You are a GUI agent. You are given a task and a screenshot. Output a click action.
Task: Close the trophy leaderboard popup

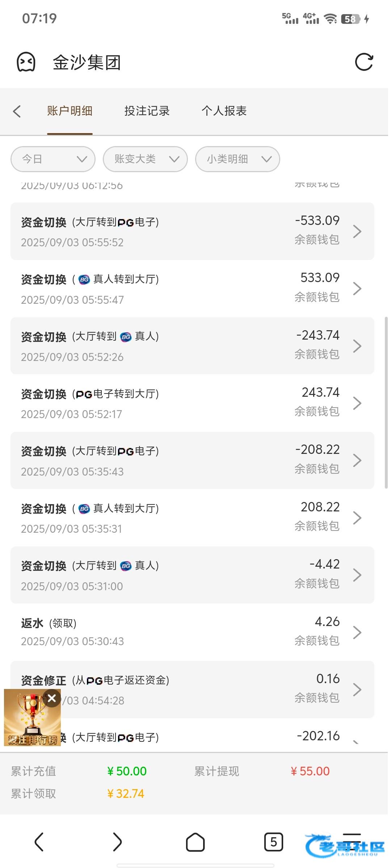pyautogui.click(x=52, y=698)
